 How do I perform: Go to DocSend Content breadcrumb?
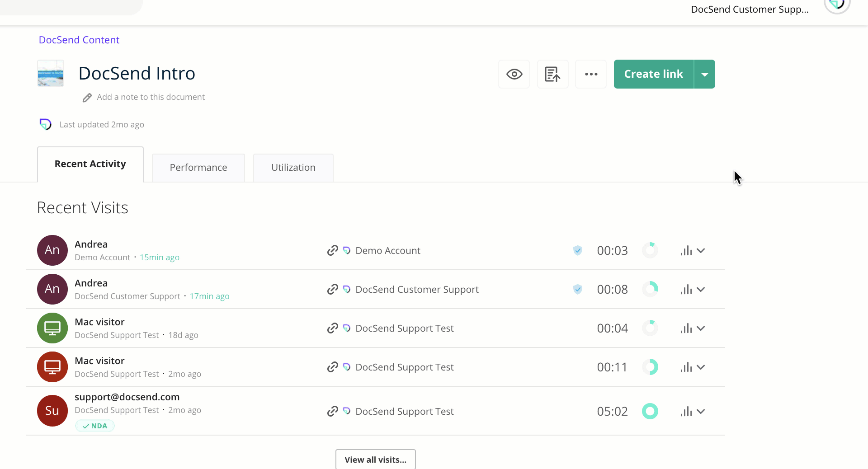pos(79,40)
